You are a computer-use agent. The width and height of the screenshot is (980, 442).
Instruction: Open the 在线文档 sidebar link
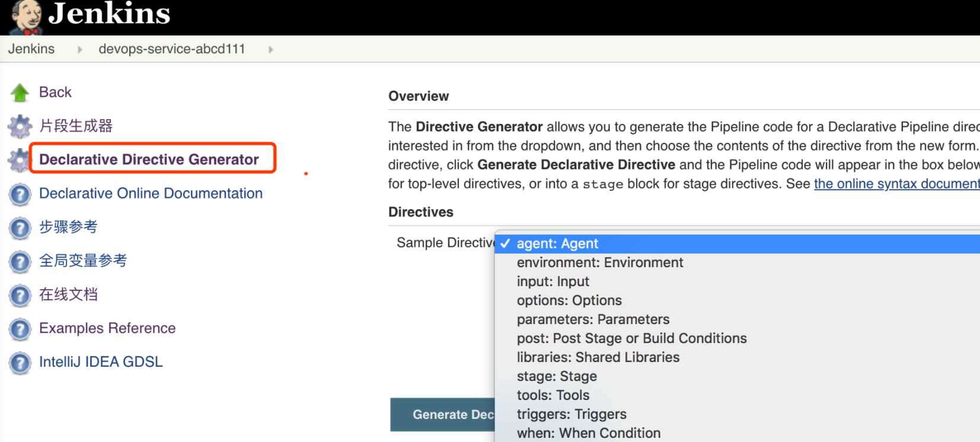click(68, 294)
